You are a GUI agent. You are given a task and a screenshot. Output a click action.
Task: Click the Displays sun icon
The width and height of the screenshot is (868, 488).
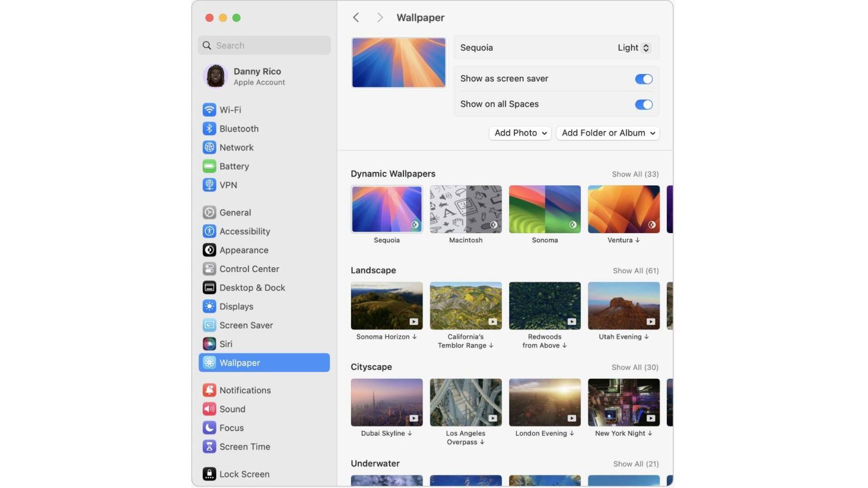click(x=209, y=306)
